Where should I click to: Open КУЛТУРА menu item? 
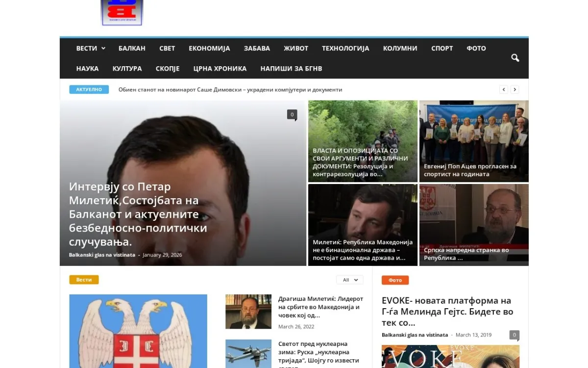127,68
